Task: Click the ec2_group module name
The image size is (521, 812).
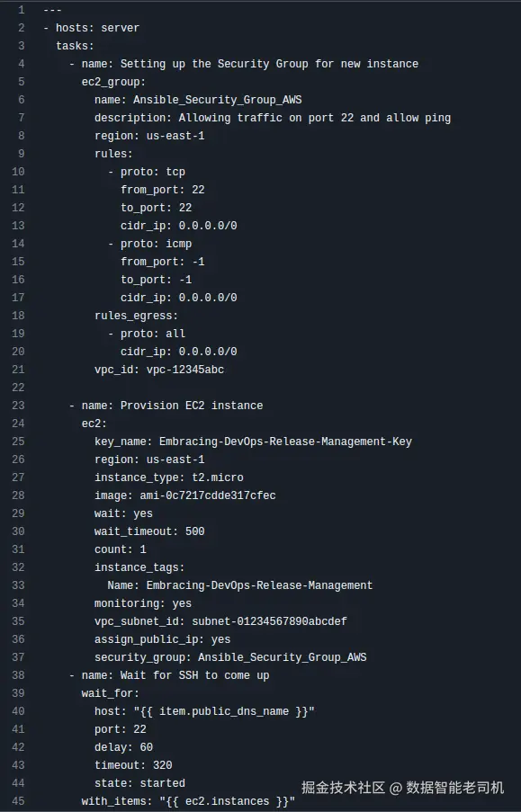Action: coord(113,82)
